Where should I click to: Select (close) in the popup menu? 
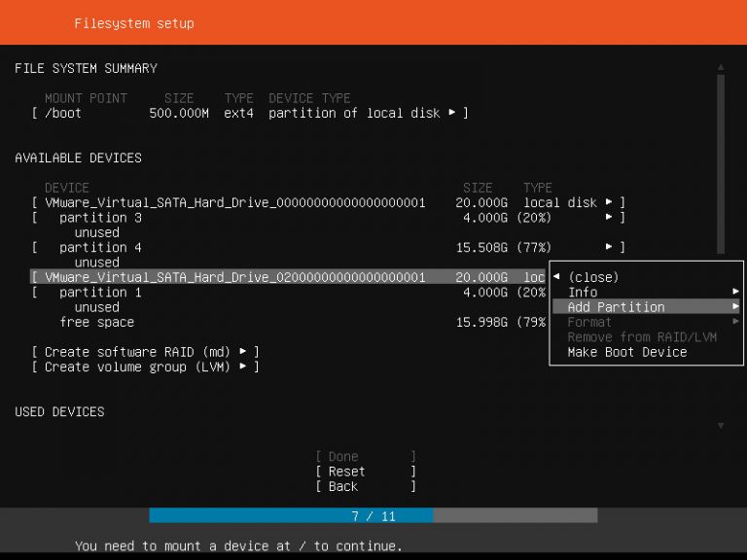pyautogui.click(x=593, y=277)
